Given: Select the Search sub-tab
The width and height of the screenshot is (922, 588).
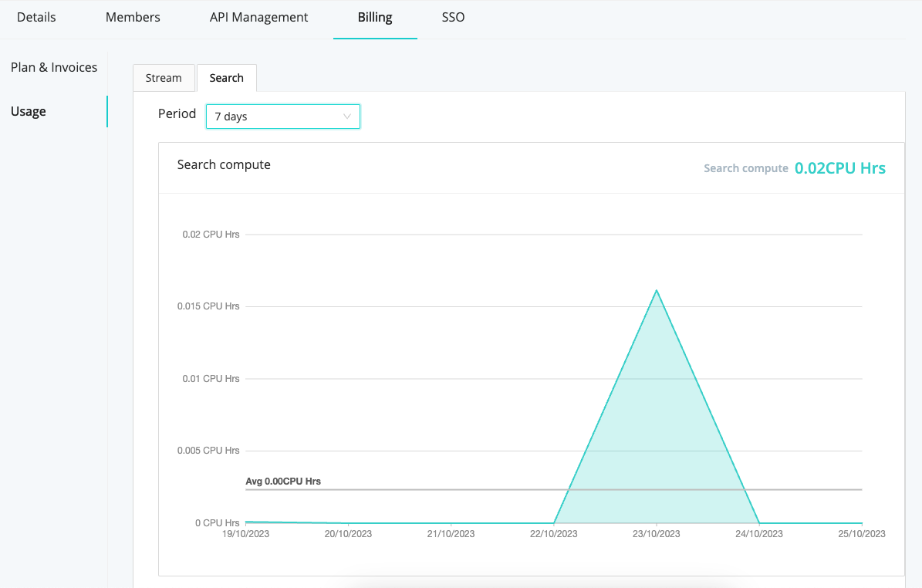Looking at the screenshot, I should tap(226, 77).
